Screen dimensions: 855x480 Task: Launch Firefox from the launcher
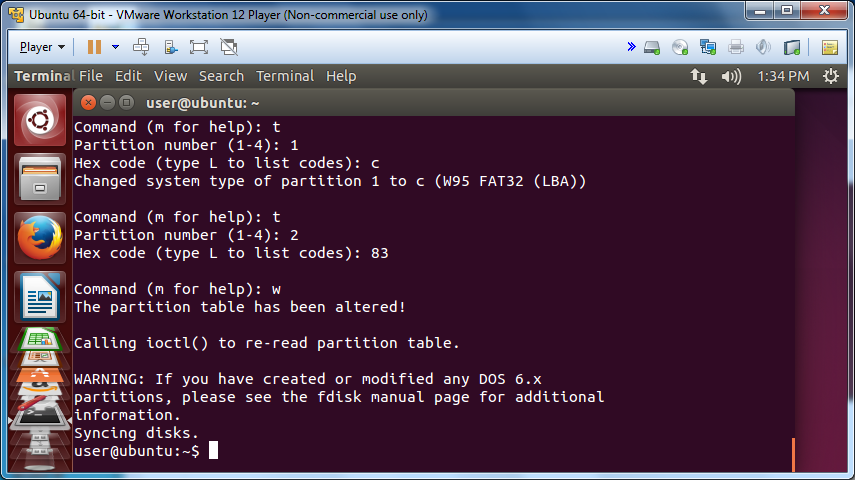pyautogui.click(x=40, y=238)
